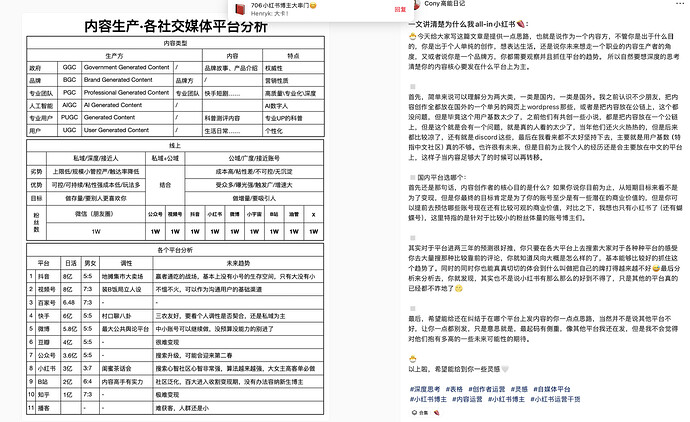690x422 pixels.
Task: Click the PUGC abbreviation cell
Action: [70, 117]
